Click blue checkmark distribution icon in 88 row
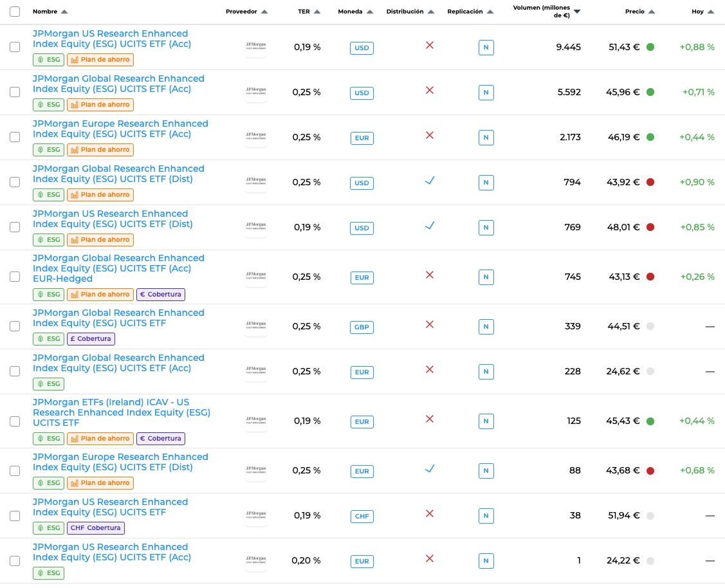 pos(430,468)
